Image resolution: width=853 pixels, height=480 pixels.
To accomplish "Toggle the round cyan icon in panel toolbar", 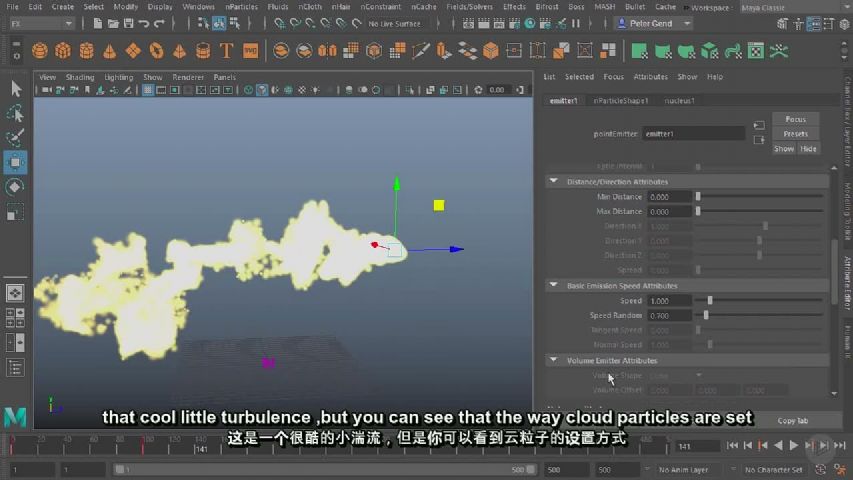I will coord(248,90).
